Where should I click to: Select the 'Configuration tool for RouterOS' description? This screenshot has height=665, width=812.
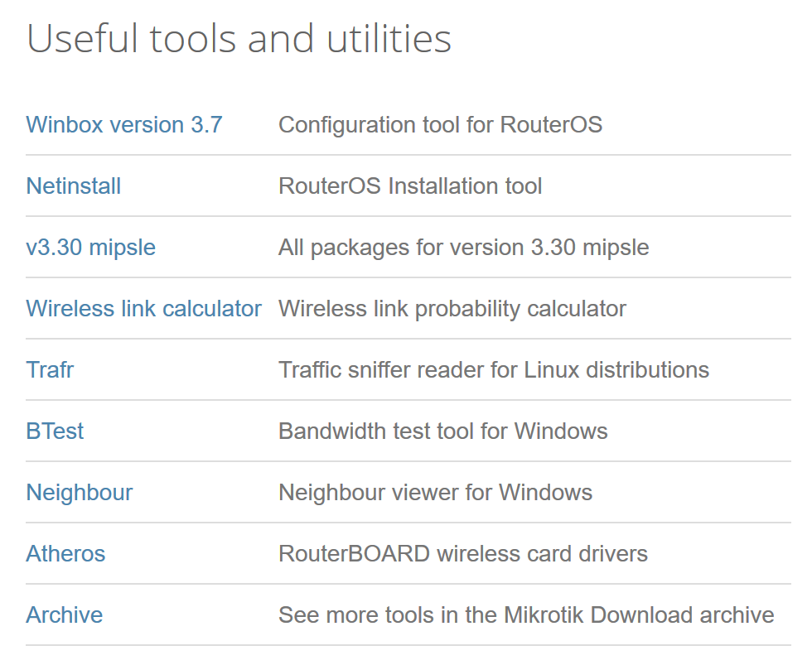click(441, 125)
